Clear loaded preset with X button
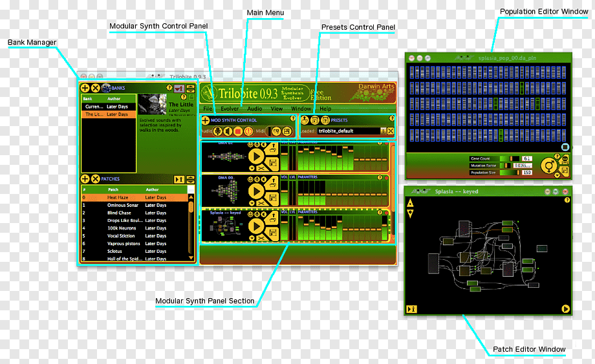This screenshot has height=364, width=595. [x=391, y=131]
